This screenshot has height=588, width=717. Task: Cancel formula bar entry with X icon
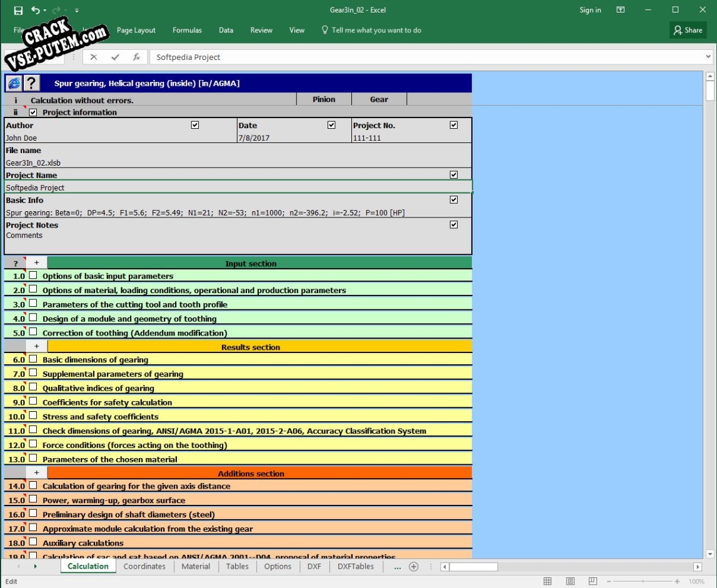point(94,57)
